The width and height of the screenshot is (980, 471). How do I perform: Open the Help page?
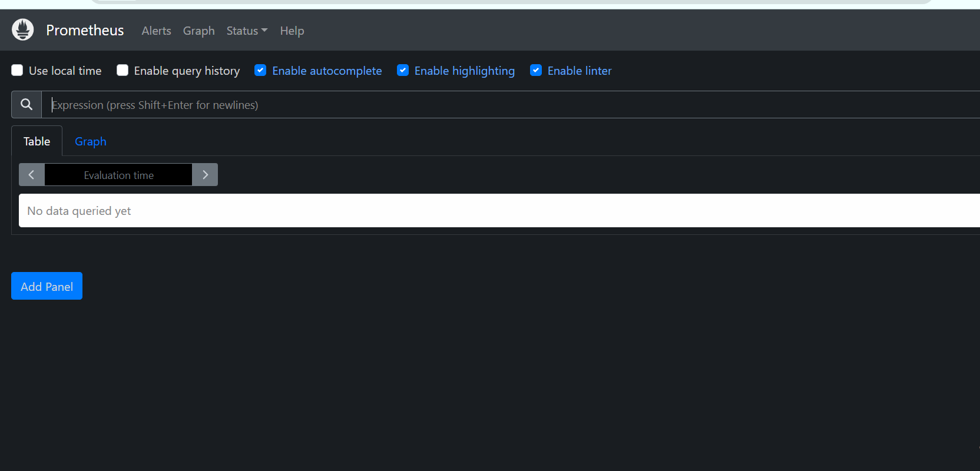292,31
